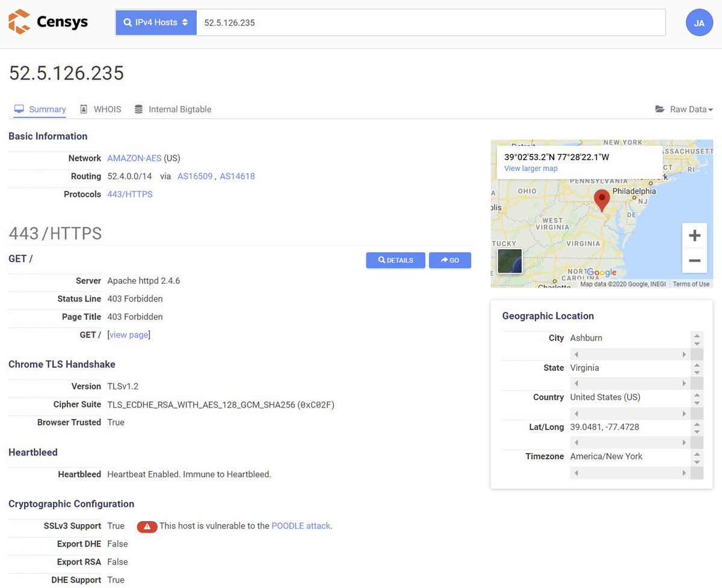Zoom out on the map

(694, 261)
